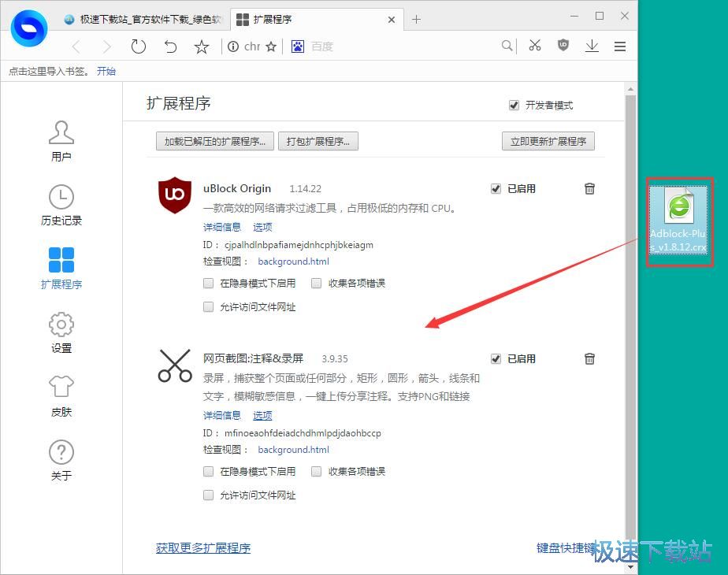Image resolution: width=728 pixels, height=575 pixels.
Task: Switch to 极速下载站 tab
Action: 143,20
